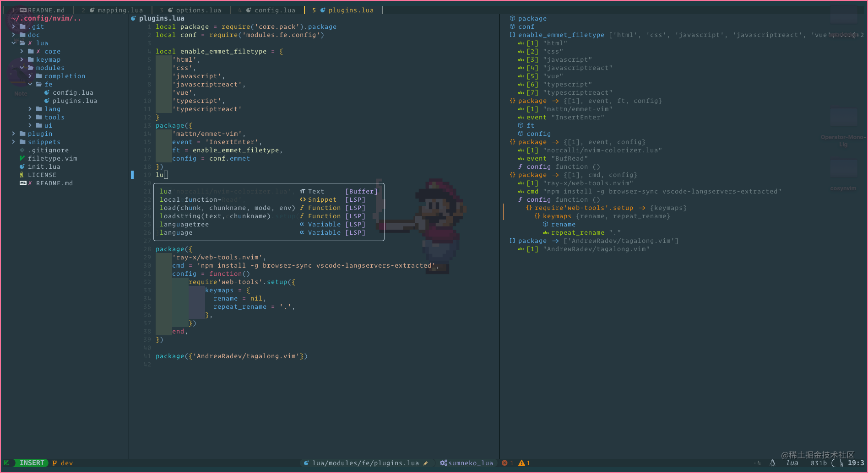This screenshot has width=868, height=473.
Task: Click the plugin folder icon
Action: point(22,134)
